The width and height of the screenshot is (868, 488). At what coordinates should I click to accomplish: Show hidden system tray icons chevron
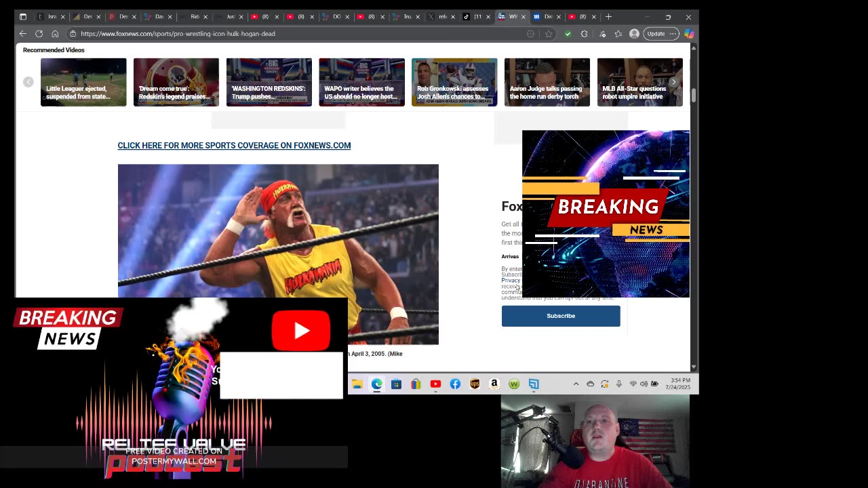(x=576, y=384)
